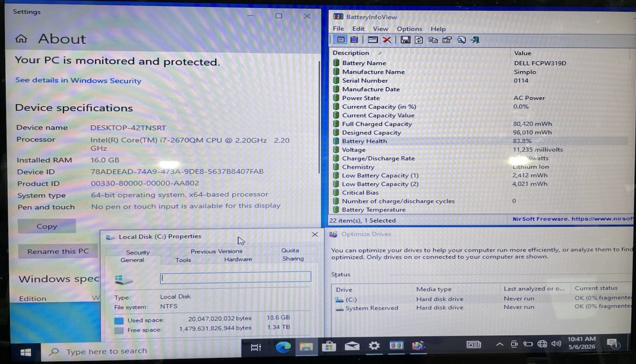
Task: Open the Windows Start menu
Action: 25,352
